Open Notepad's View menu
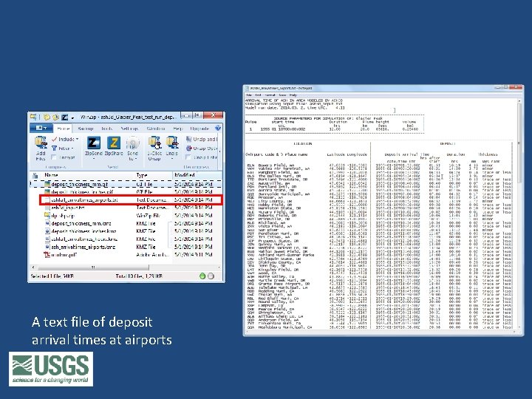532x399 pixels. (x=282, y=95)
